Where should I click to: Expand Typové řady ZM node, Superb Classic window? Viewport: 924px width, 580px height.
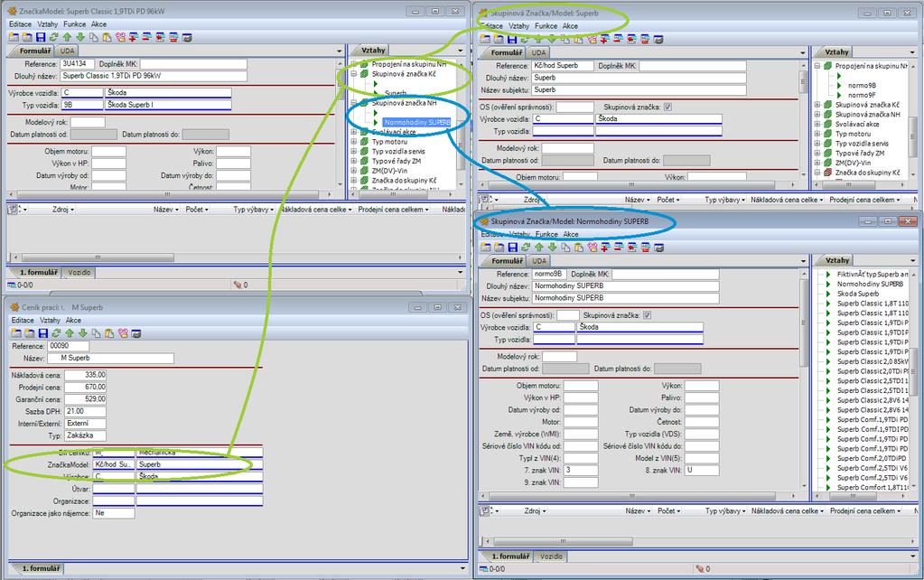[x=353, y=160]
